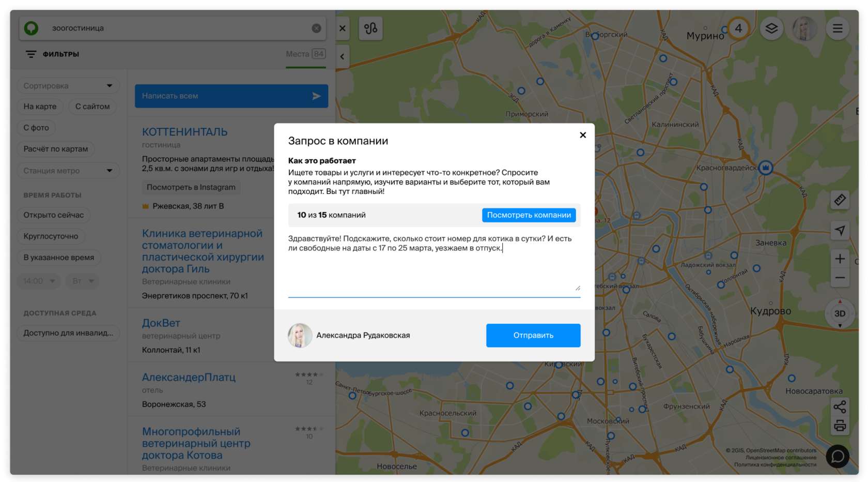Toggle the 'В указанное время' filter
Viewport: 868px width, 482px height.
pos(59,258)
